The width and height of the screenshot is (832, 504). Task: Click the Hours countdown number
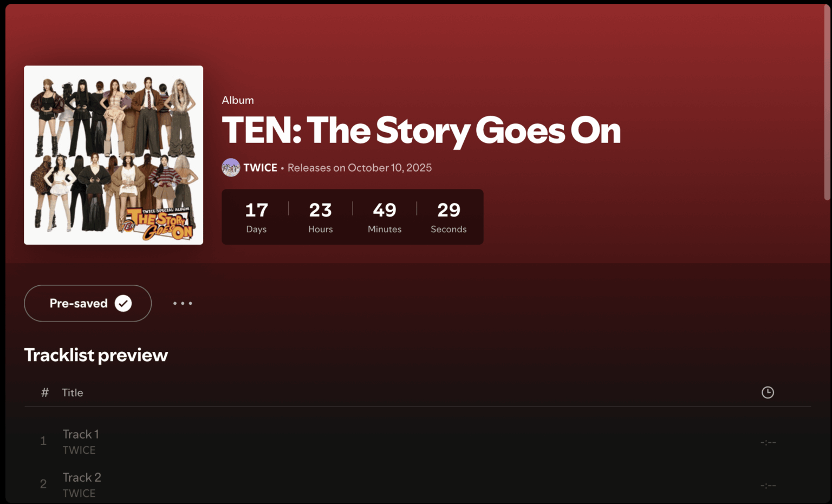[320, 210]
